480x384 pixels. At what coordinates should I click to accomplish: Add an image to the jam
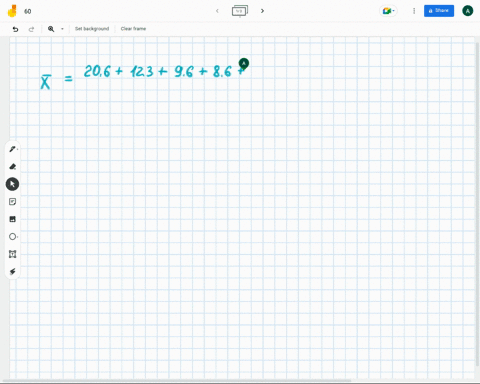pos(13,219)
